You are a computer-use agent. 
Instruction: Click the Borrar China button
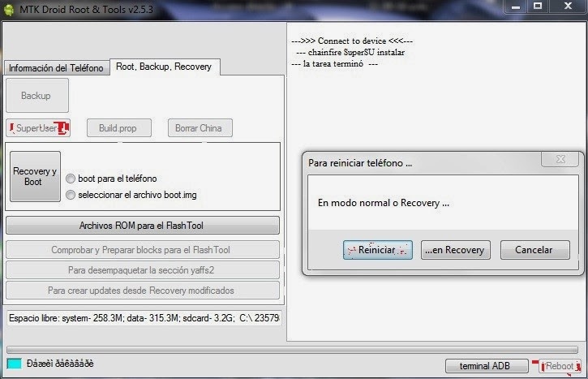(x=200, y=128)
